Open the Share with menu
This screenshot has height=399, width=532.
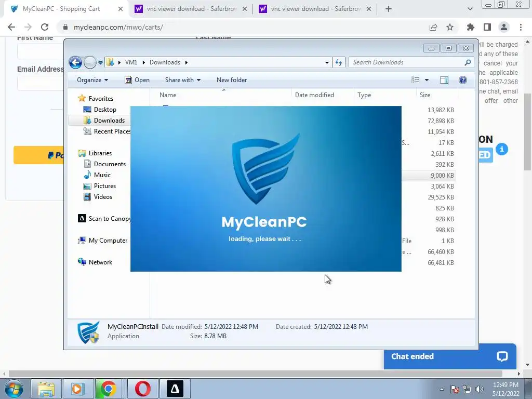[x=183, y=80]
